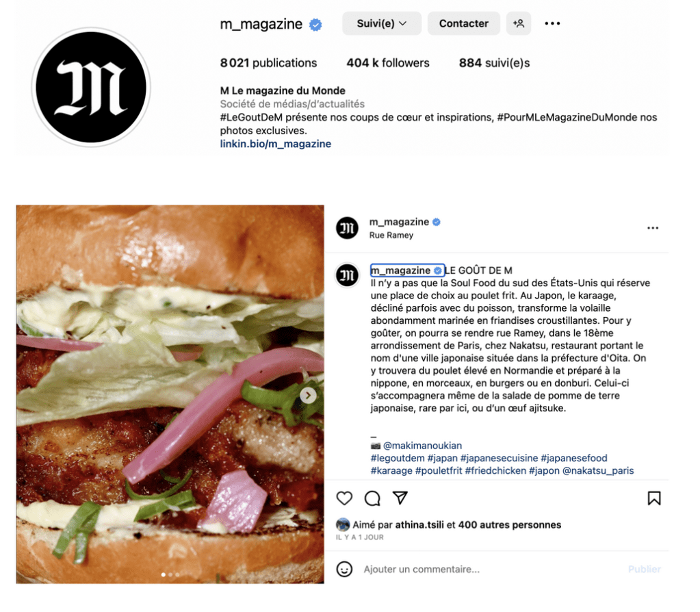Open profile options three-dots menu
The width and height of the screenshot is (700, 612).
[552, 23]
